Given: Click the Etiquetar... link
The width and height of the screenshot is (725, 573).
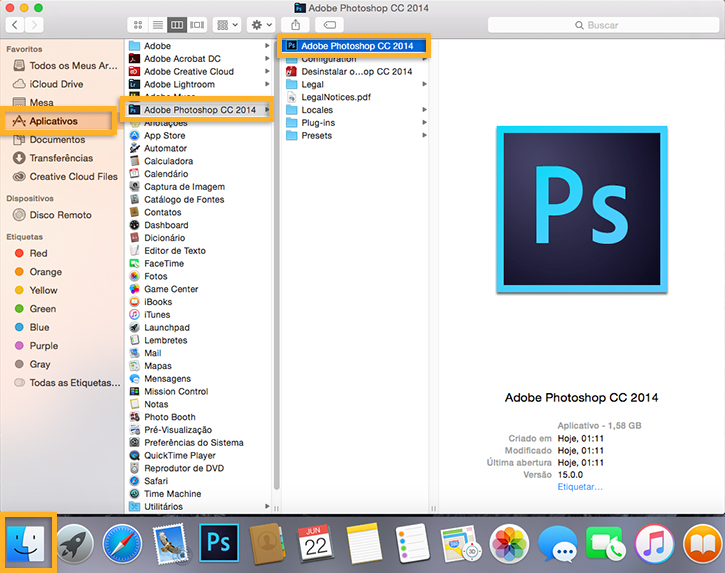Looking at the screenshot, I should click(x=580, y=487).
